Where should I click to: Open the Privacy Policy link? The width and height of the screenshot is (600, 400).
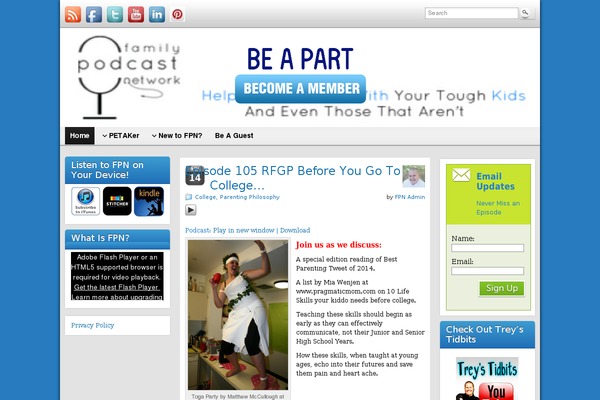point(93,325)
